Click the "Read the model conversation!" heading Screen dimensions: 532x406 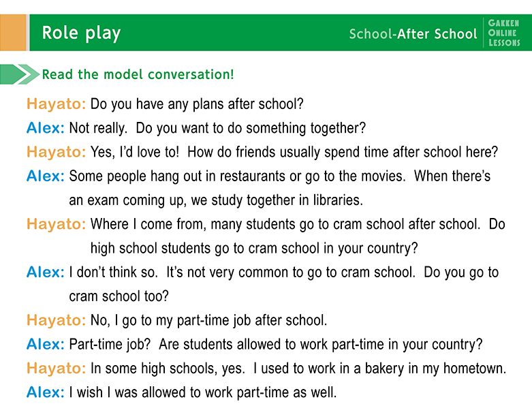(x=138, y=74)
